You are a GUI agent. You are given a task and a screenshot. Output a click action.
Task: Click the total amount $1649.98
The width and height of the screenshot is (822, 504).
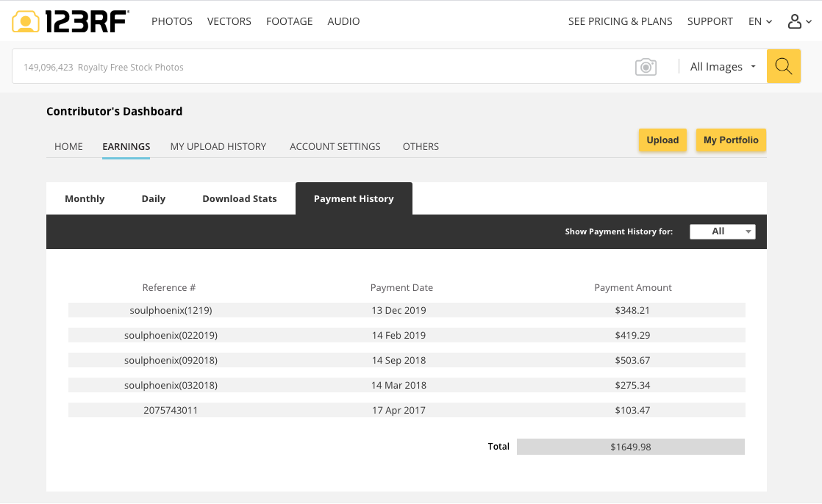631,447
